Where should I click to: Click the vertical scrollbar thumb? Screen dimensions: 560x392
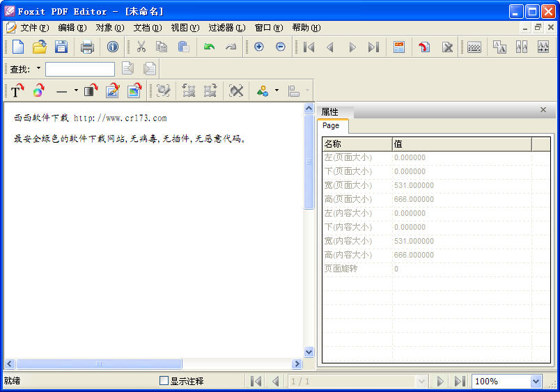pyautogui.click(x=309, y=162)
